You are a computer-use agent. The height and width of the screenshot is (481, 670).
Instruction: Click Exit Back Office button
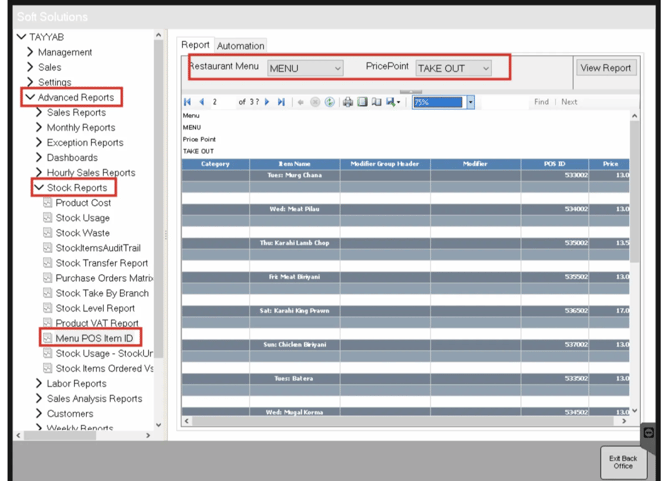[622, 462]
